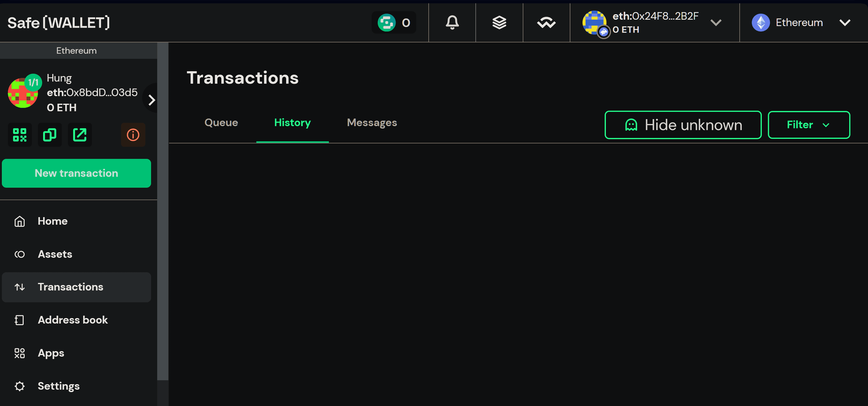Click the Ethereum network logo icon
The height and width of the screenshot is (406, 868).
[761, 23]
